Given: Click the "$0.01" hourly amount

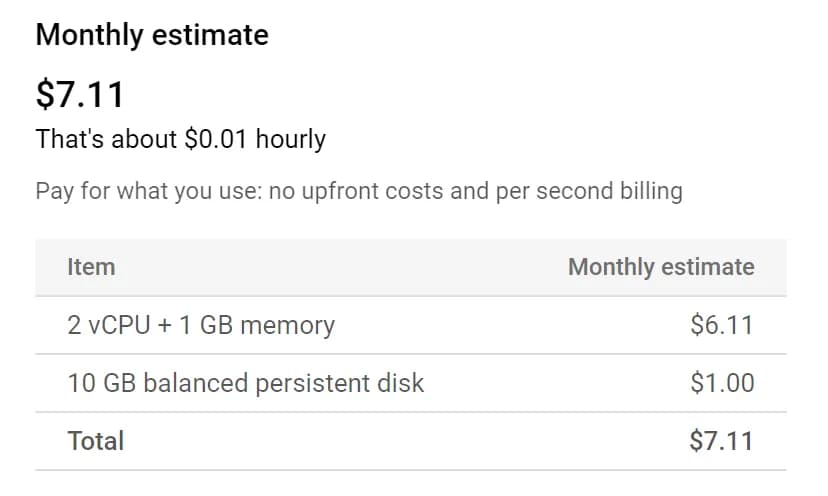Looking at the screenshot, I should [215, 139].
